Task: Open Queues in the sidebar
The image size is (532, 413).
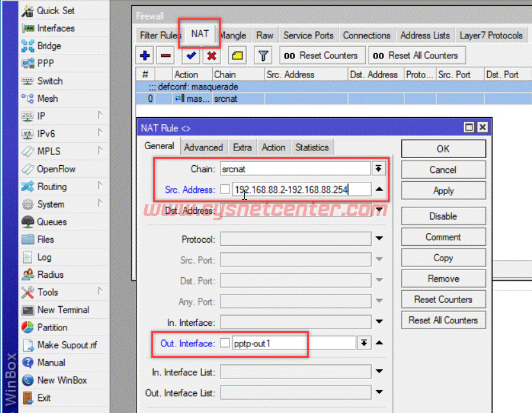Action: tap(51, 222)
